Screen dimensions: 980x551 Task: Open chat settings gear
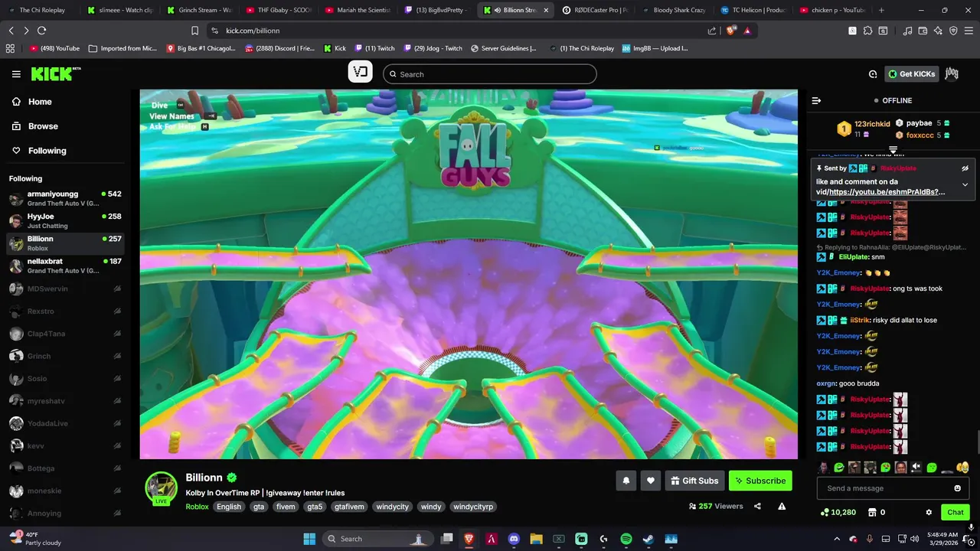929,512
